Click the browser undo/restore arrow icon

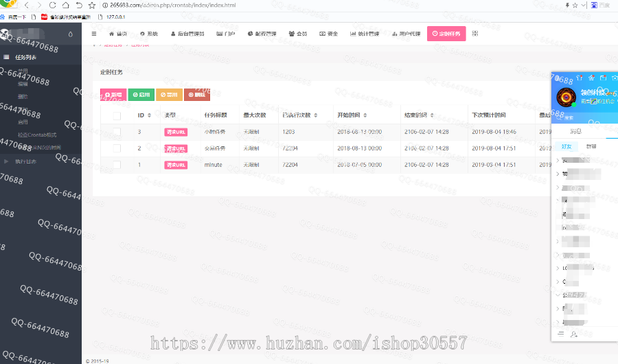pyautogui.click(x=79, y=5)
